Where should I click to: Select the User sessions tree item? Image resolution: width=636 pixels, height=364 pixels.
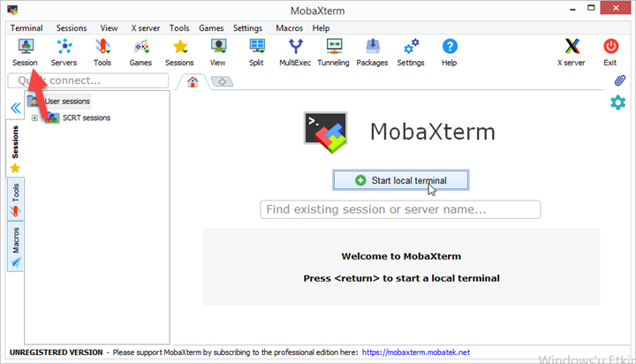(x=59, y=101)
